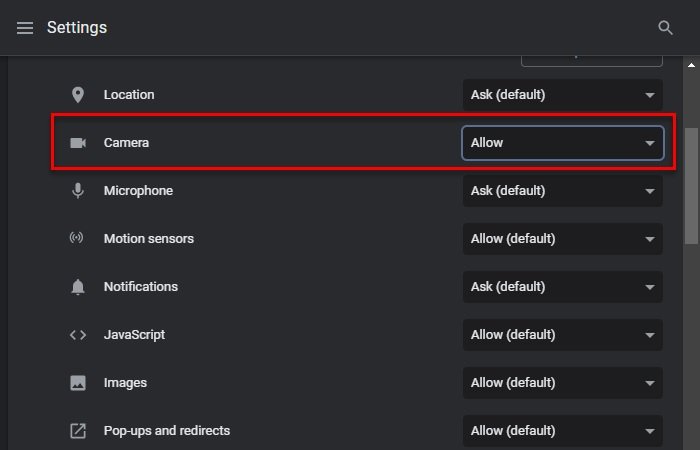The image size is (700, 450).
Task: Open the hamburger main menu
Action: (25, 28)
